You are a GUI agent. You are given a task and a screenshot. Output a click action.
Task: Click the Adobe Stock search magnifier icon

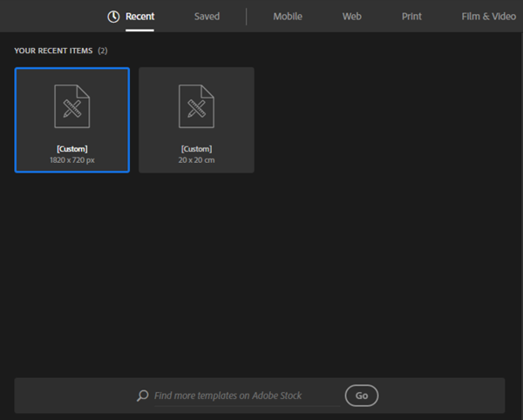point(143,396)
